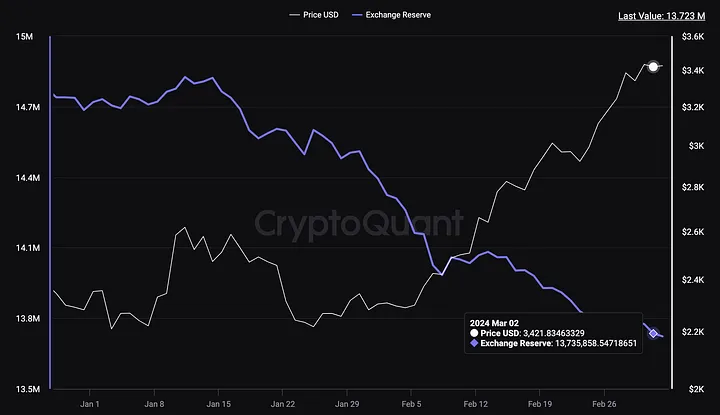Select the 2024 Mar 02 tooltip date
720x415 pixels.
(492, 320)
